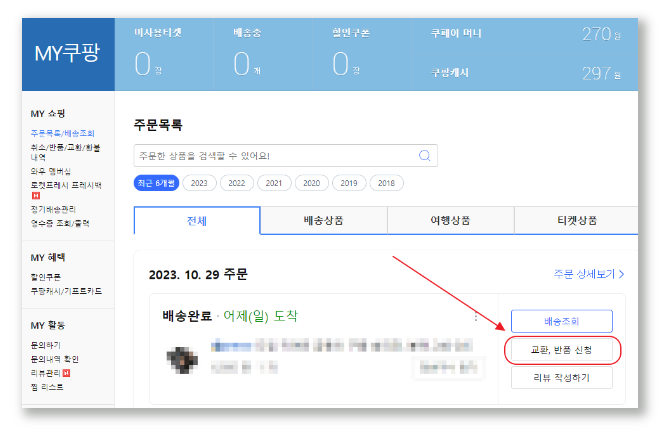This screenshot has height=430, width=669.
Task: Click the 배송완료 status text
Action: (187, 316)
